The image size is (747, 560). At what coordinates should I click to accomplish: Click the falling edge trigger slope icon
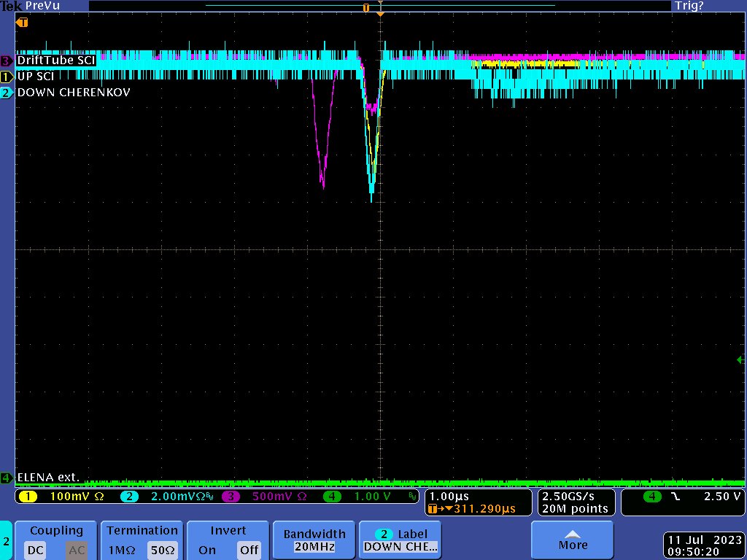click(676, 497)
